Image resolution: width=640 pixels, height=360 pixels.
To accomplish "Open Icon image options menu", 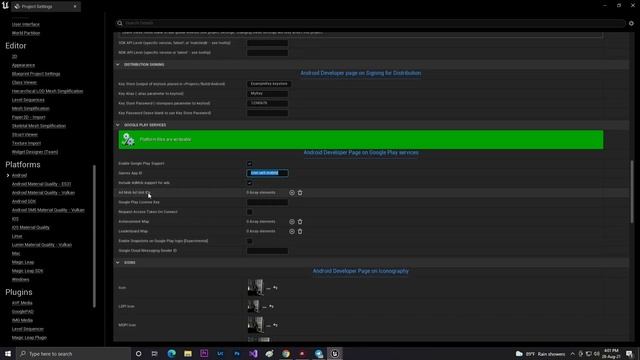I will [x=268, y=288].
